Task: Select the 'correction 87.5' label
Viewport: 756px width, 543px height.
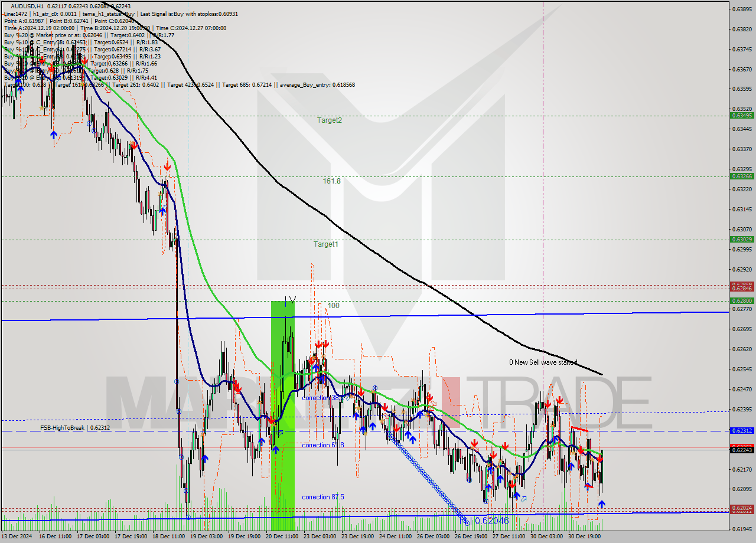Action: point(323,497)
